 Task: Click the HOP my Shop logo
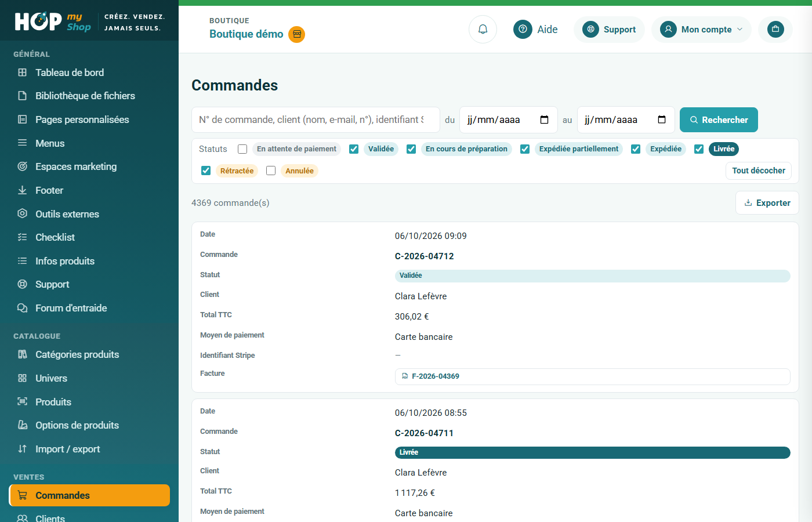[53, 21]
